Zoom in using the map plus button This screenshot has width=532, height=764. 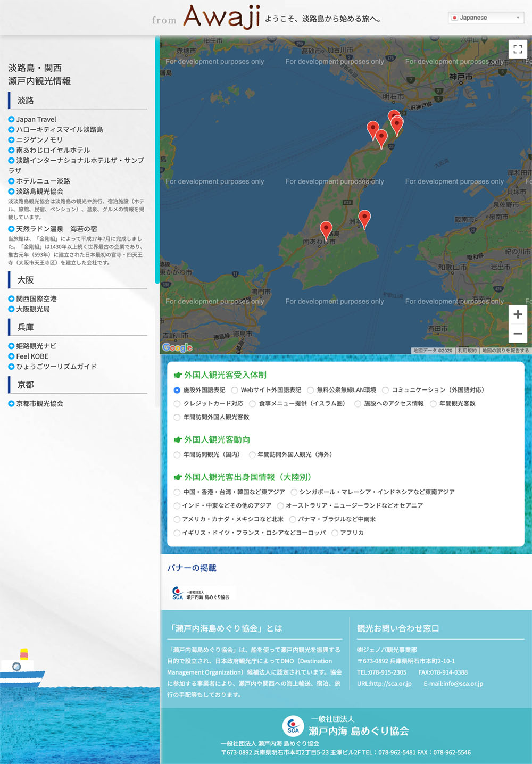[517, 314]
